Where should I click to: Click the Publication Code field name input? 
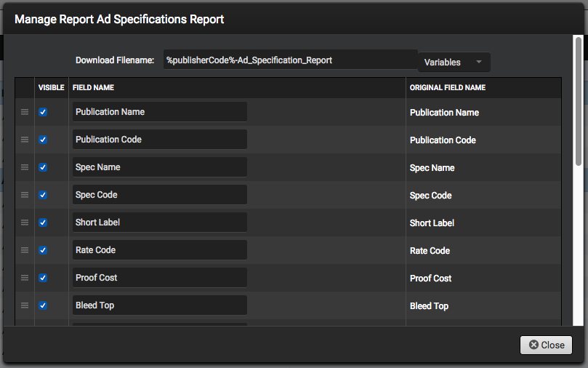pos(160,139)
